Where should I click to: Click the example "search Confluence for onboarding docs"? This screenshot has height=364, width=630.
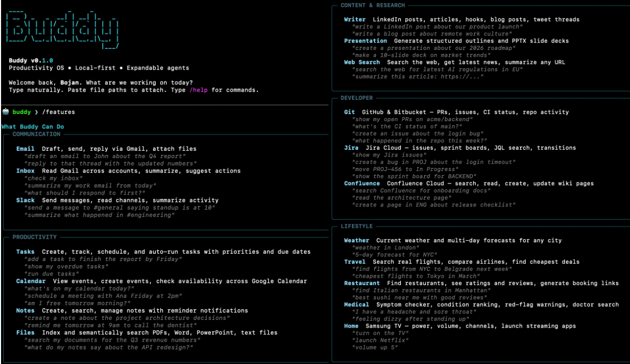pyautogui.click(x=422, y=190)
